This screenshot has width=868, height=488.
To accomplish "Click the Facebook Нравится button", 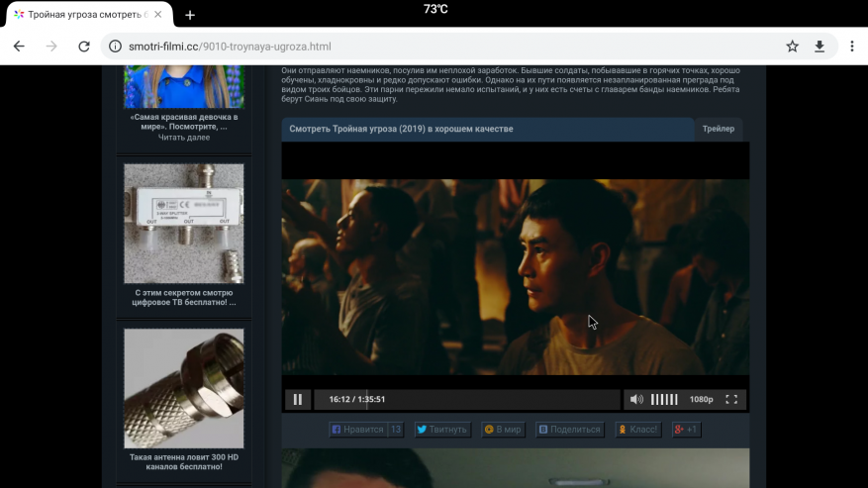I will tap(357, 430).
